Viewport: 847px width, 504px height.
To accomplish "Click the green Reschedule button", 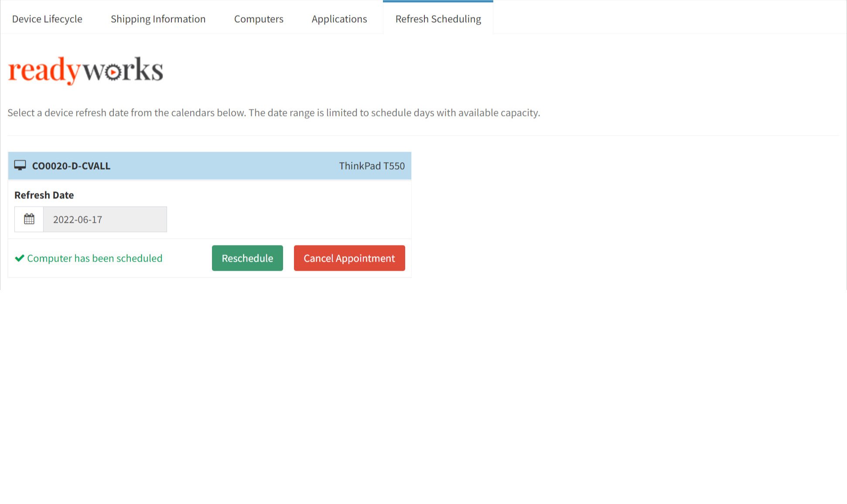I will [x=247, y=258].
